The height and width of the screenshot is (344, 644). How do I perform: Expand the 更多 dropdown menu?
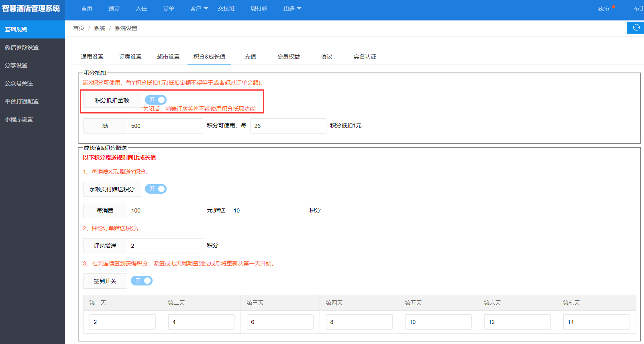point(292,8)
